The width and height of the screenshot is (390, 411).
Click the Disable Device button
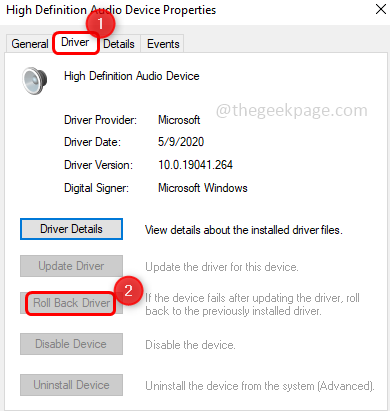[71, 344]
